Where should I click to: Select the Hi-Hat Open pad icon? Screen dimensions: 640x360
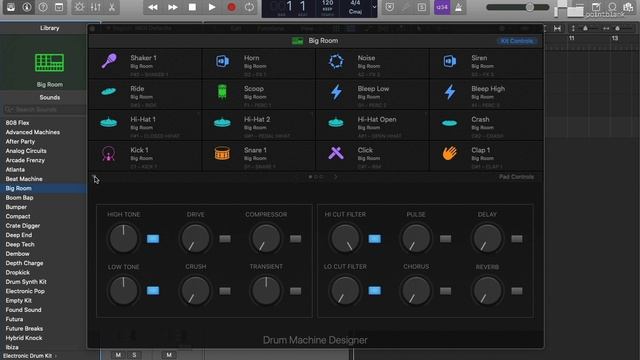pyautogui.click(x=336, y=122)
